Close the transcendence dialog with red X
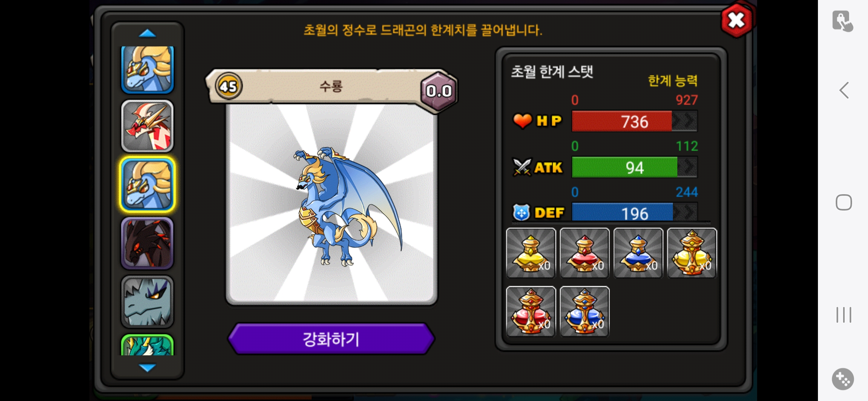 736,20
